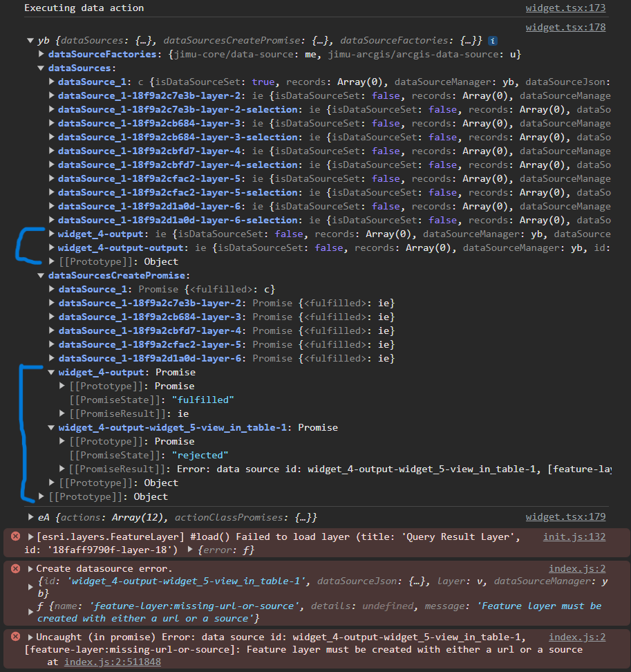Click error icon beside Uncaught in promise error
This screenshot has width=631, height=672.
[15, 637]
